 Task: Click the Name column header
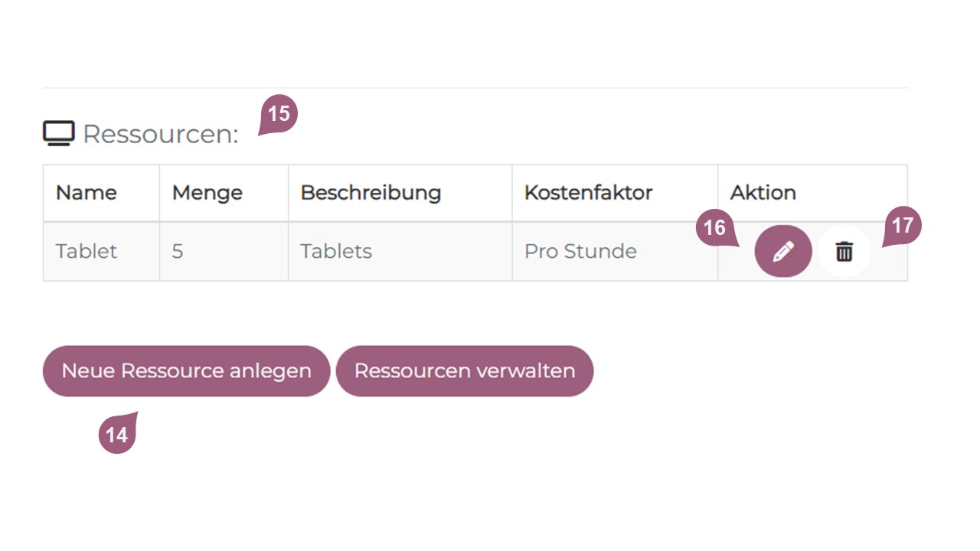pyautogui.click(x=87, y=193)
